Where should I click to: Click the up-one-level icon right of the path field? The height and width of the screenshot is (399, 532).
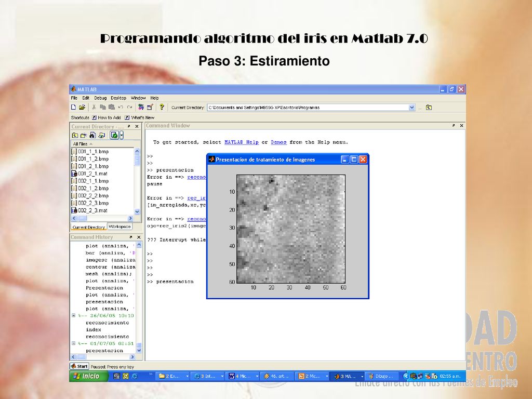[x=429, y=108]
